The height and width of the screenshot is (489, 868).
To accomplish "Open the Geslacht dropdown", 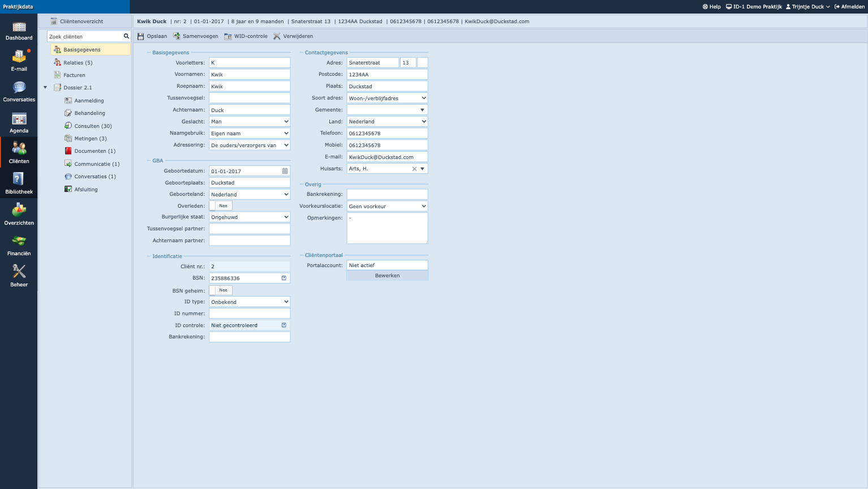I will point(250,122).
